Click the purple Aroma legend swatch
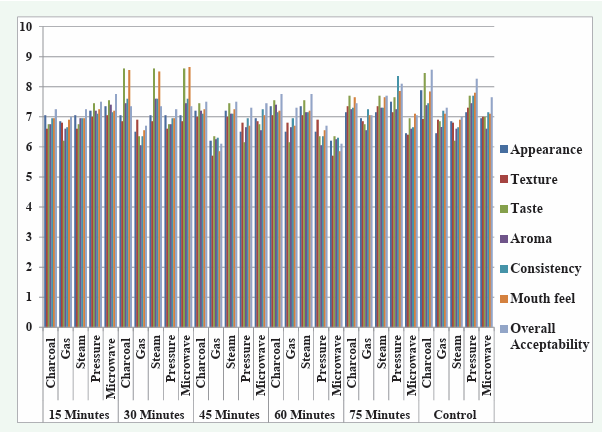Screen dimensions: 602x432 click(x=504, y=239)
